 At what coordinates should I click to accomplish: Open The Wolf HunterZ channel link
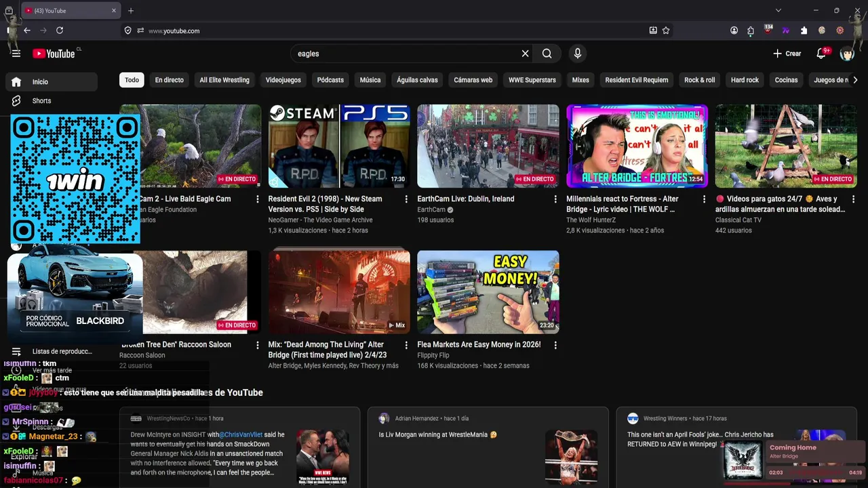tap(591, 220)
